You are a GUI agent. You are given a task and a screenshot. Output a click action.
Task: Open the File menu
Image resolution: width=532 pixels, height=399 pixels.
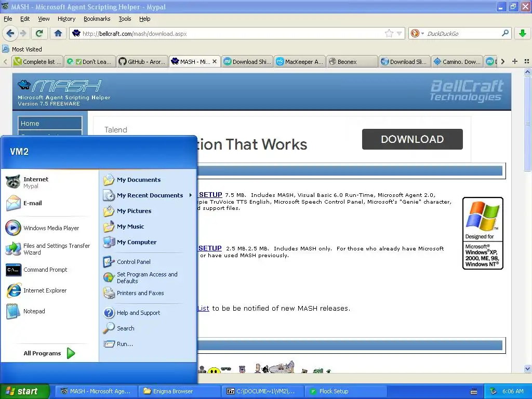click(8, 19)
